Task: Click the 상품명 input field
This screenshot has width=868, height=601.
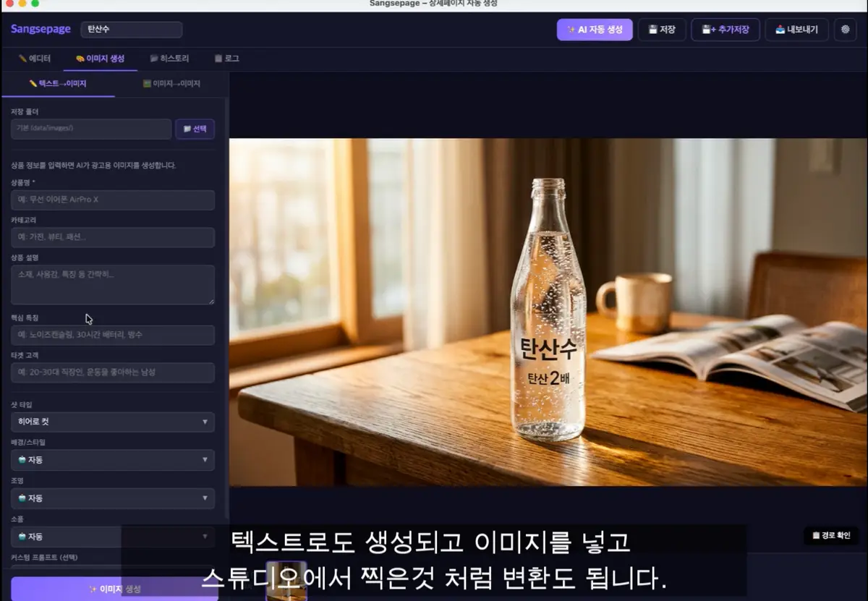Action: 113,200
